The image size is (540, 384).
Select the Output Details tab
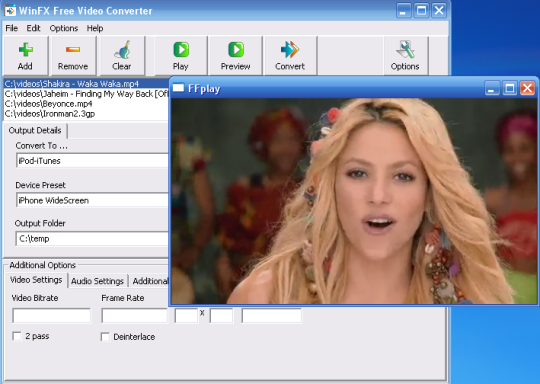point(35,131)
